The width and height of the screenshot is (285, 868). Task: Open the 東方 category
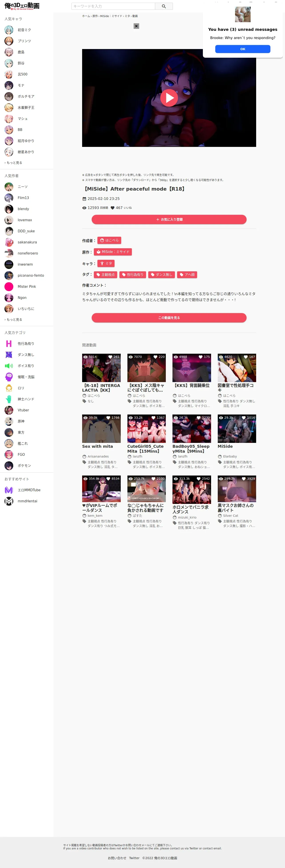click(x=21, y=433)
